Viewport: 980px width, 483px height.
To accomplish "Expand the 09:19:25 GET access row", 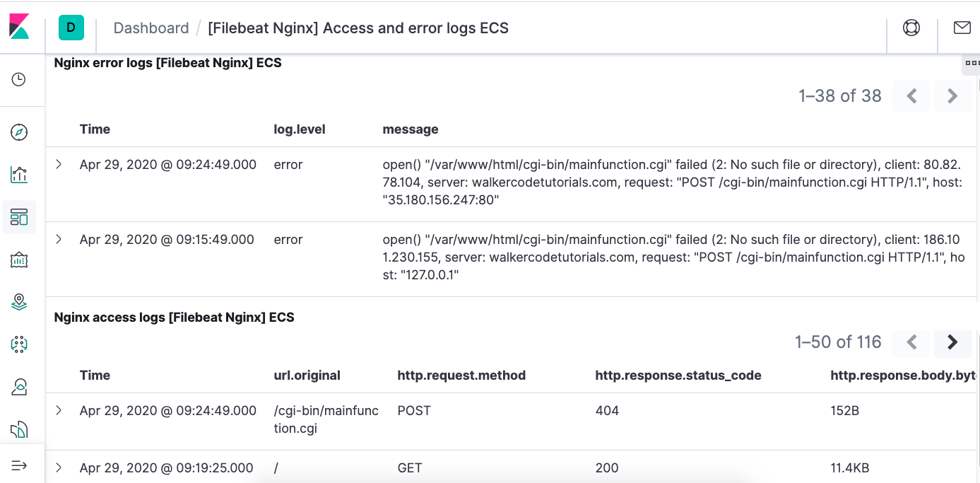I will [x=59, y=467].
